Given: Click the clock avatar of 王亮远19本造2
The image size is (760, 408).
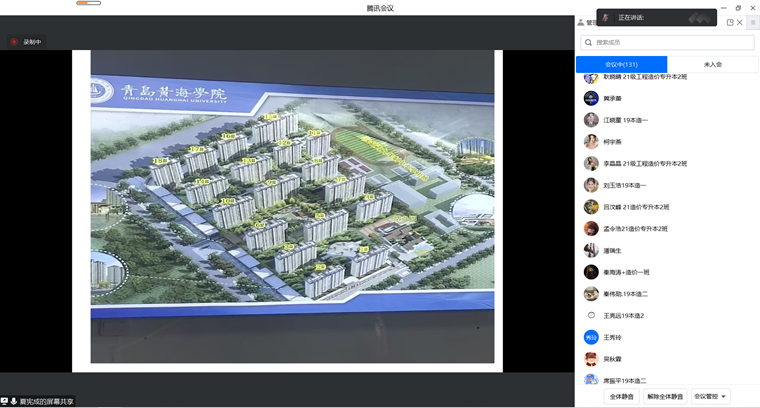Looking at the screenshot, I should 591,315.
